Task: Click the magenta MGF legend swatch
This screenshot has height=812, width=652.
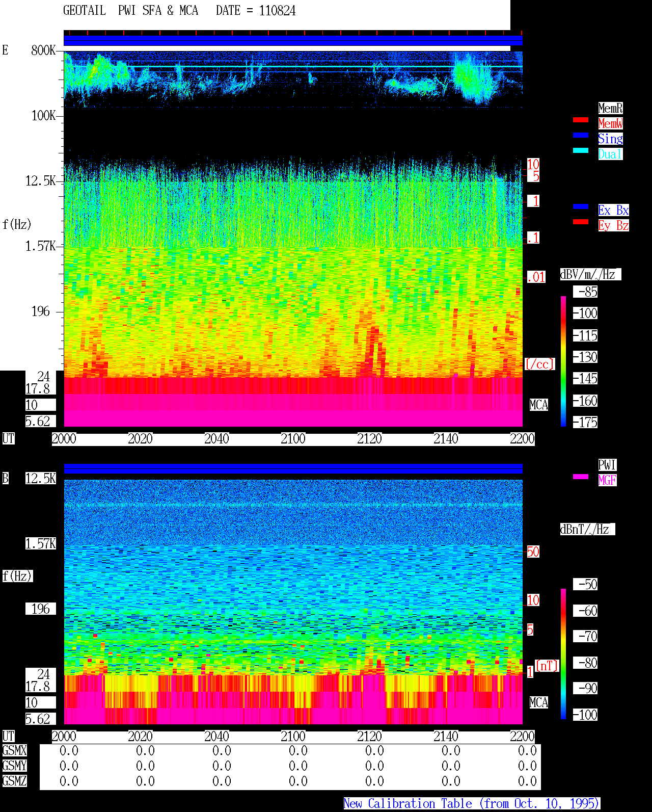Action: coord(581,477)
